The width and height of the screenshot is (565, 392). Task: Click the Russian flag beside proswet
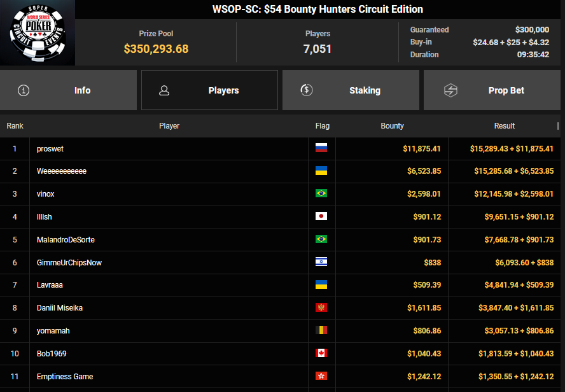point(321,148)
